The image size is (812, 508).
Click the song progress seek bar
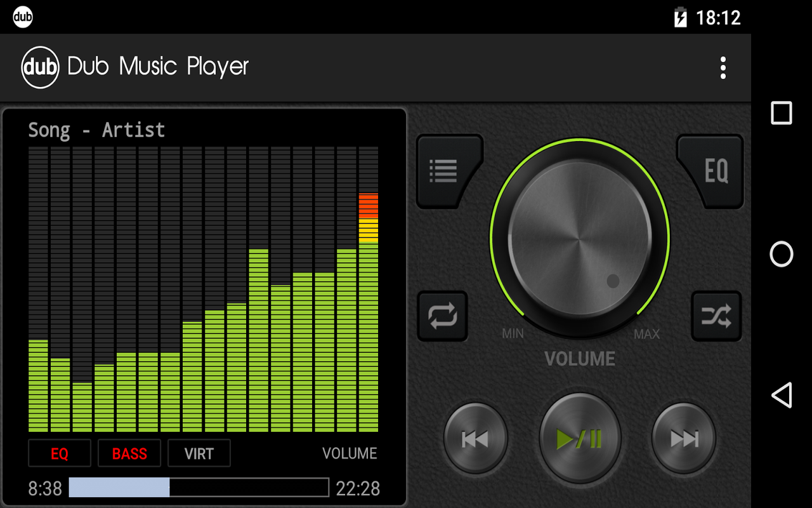199,488
